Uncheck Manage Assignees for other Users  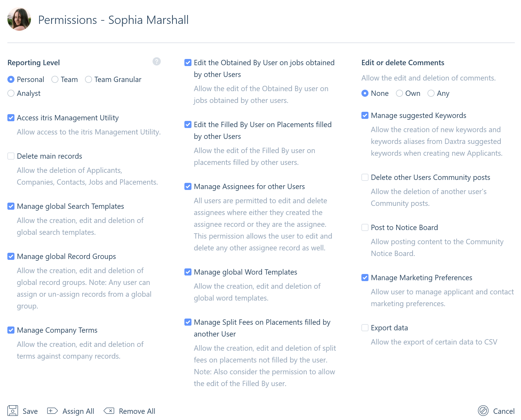point(188,186)
